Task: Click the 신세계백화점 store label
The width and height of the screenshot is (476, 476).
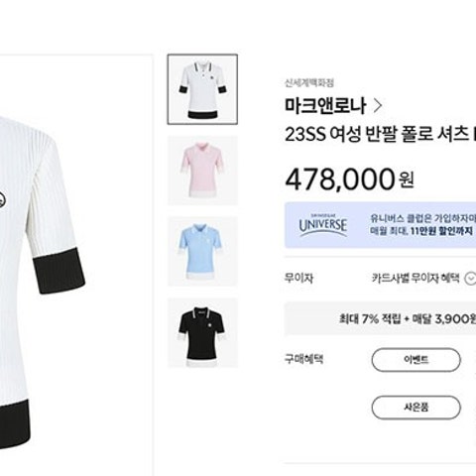Action: click(x=309, y=82)
